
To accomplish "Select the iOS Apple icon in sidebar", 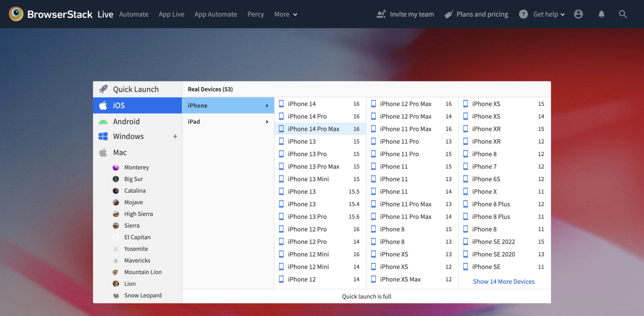I will (x=103, y=105).
